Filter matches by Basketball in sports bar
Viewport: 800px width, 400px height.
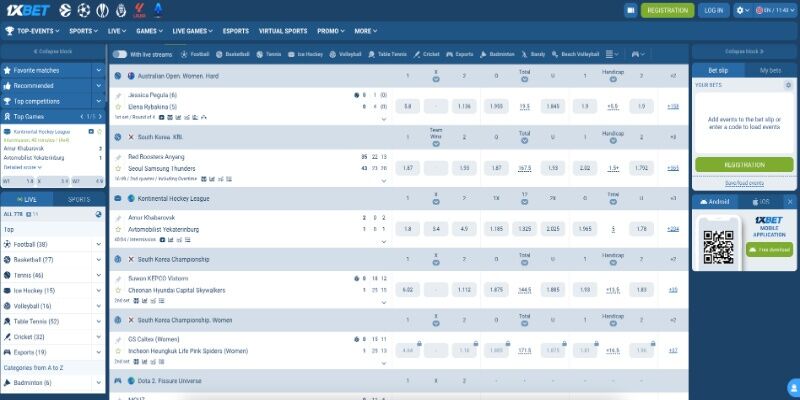(233, 54)
